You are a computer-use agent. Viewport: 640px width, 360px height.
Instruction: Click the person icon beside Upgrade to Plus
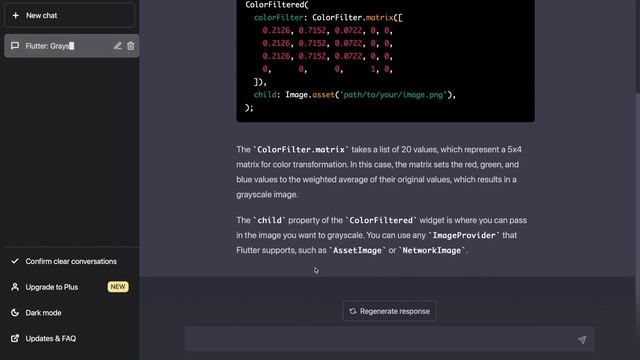pyautogui.click(x=15, y=287)
